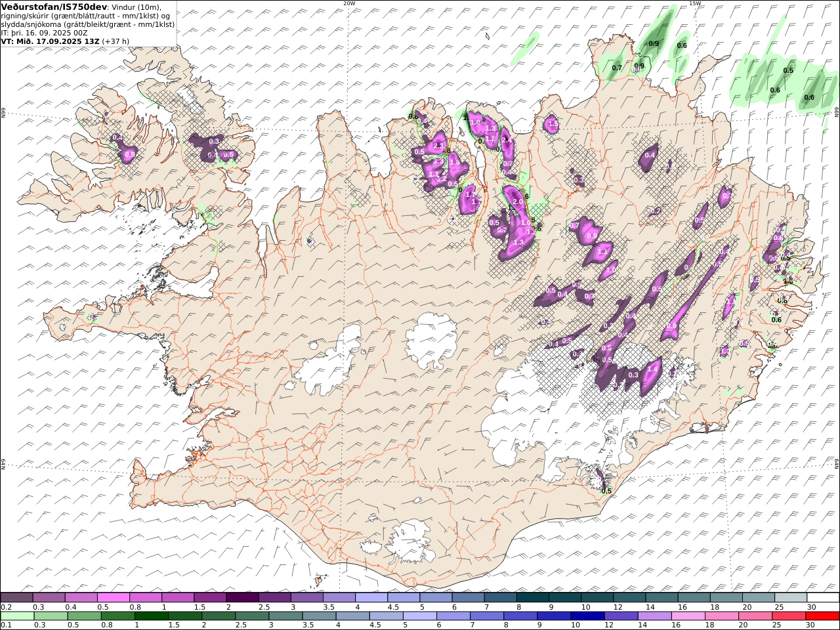
Task: Click the 2.4 precipitation value on the map
Action: tap(506, 140)
